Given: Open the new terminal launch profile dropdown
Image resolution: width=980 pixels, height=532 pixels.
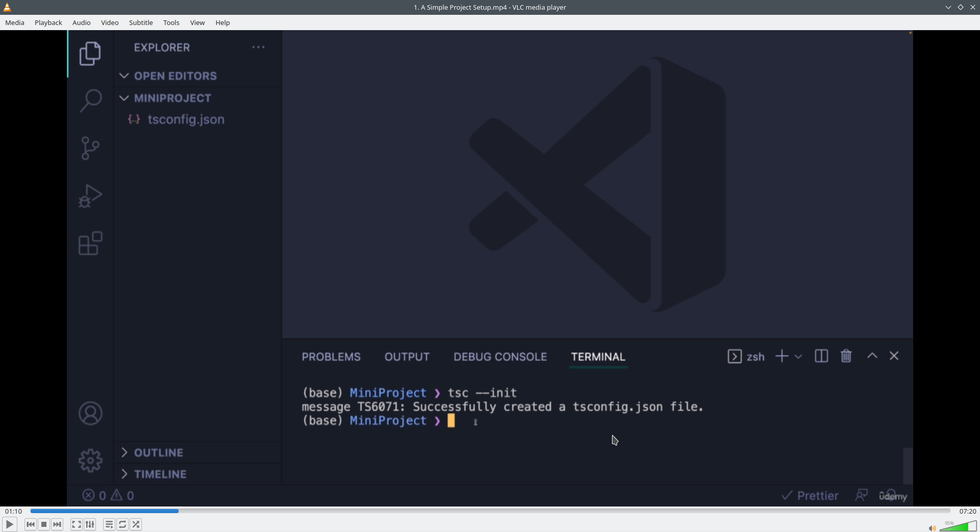Looking at the screenshot, I should click(798, 357).
